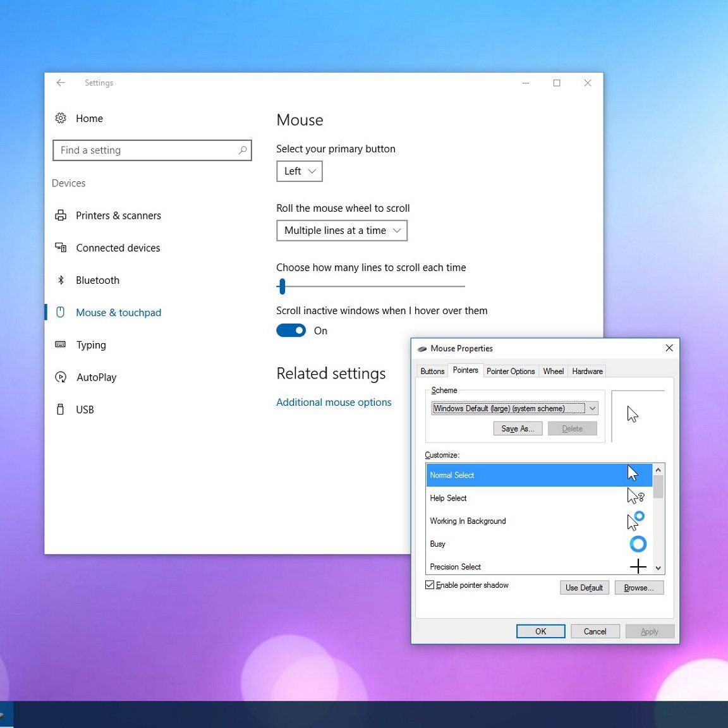Switch to the Buttons tab
The height and width of the screenshot is (728, 728).
pos(432,372)
